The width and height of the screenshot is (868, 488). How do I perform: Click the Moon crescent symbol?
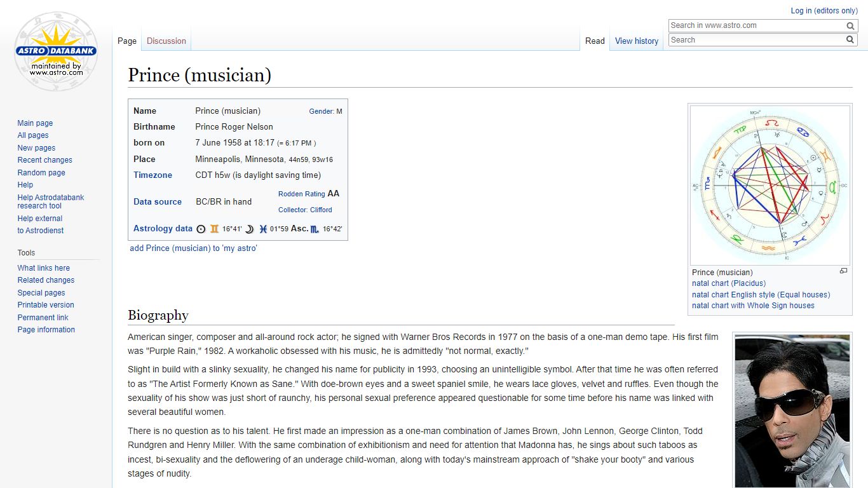(x=249, y=229)
